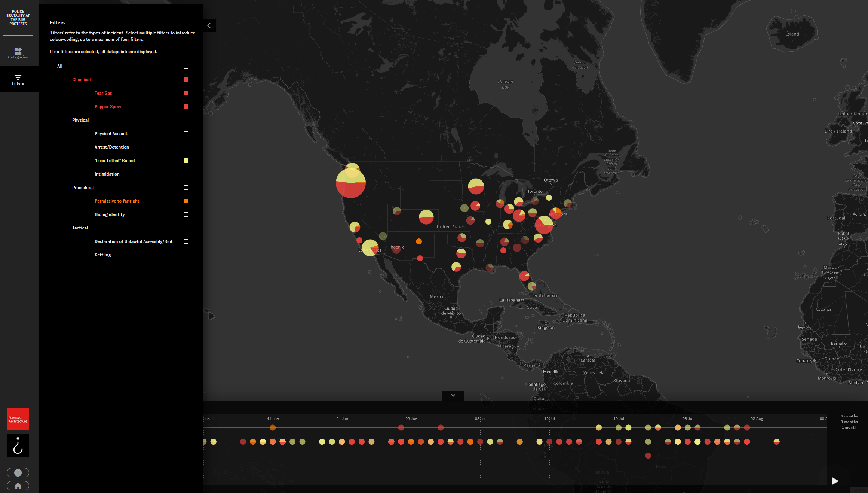
Task: Enable the Physical Assault filter
Action: click(x=186, y=134)
